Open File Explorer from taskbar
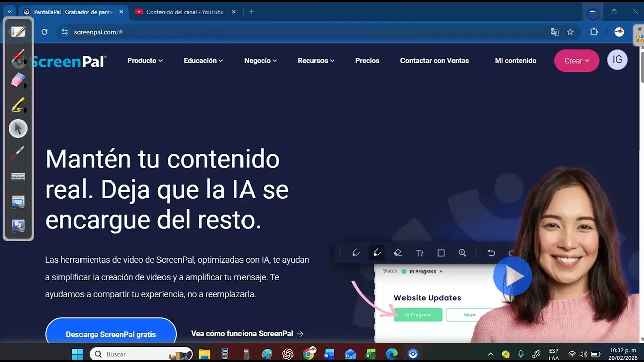The image size is (644, 362). pos(204,354)
